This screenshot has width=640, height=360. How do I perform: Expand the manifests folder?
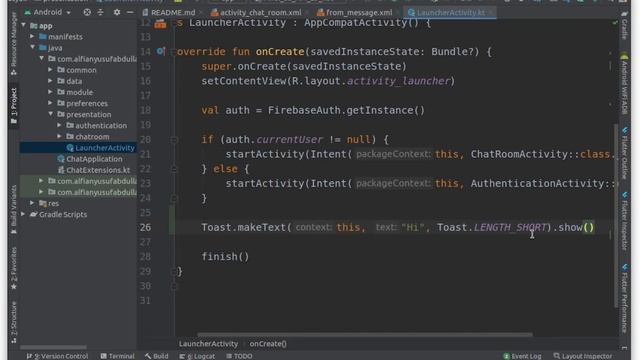click(x=32, y=37)
